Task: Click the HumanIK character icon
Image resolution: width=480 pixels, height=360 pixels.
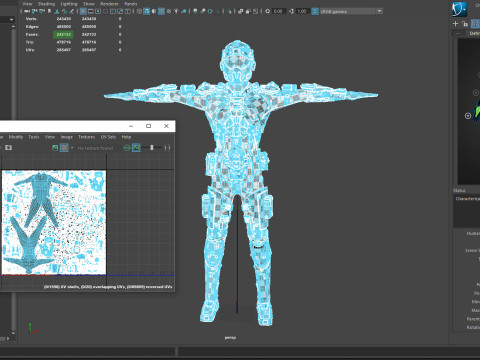Action: coord(459,9)
